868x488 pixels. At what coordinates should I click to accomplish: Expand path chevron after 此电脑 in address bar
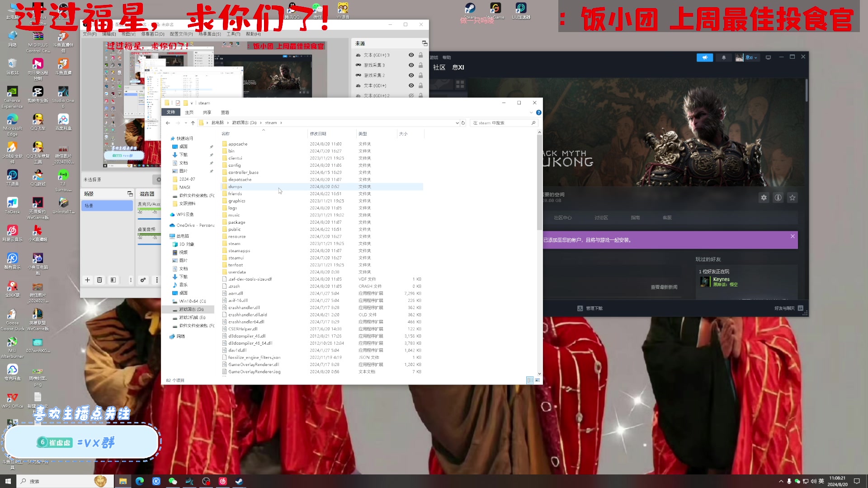point(228,123)
